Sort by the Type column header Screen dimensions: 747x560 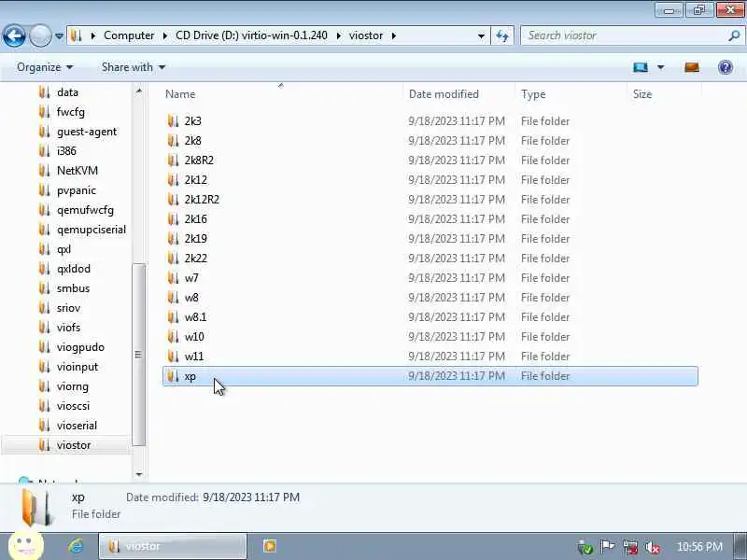[533, 94]
